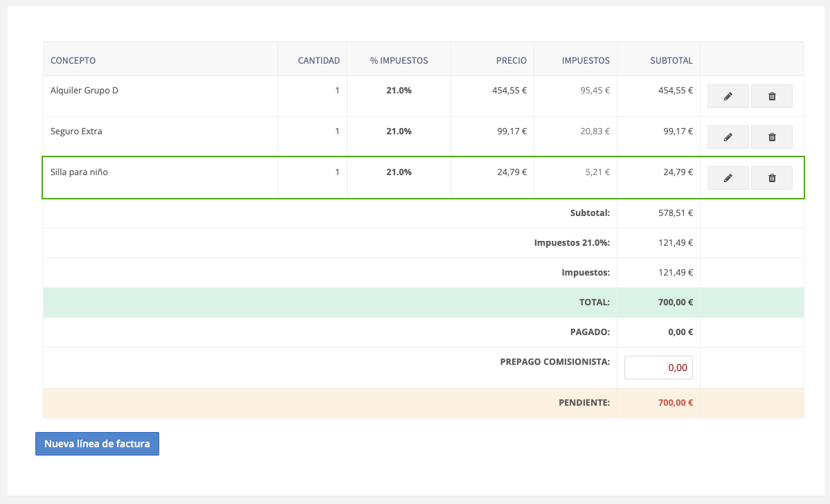The height and width of the screenshot is (504, 830).
Task: Click the 20,83 € tax value
Action: [x=595, y=132]
